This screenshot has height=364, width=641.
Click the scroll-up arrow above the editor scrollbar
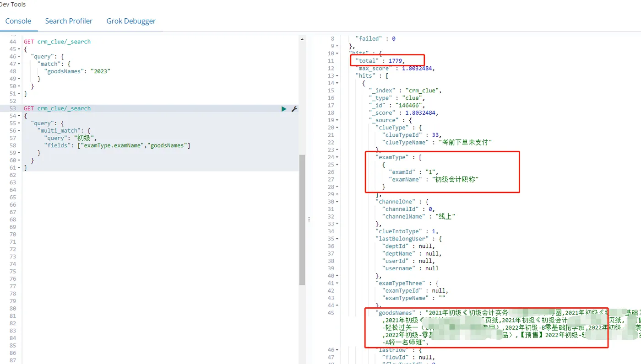(302, 40)
